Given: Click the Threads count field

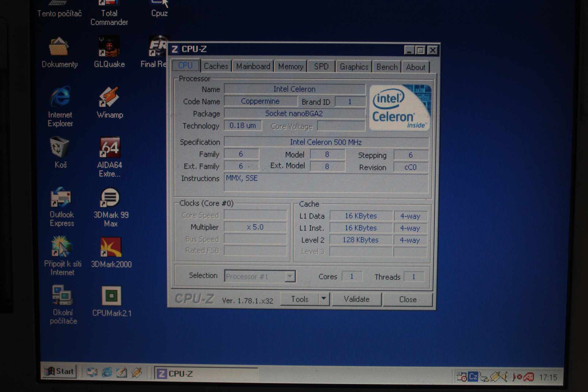Looking at the screenshot, I should (x=414, y=277).
